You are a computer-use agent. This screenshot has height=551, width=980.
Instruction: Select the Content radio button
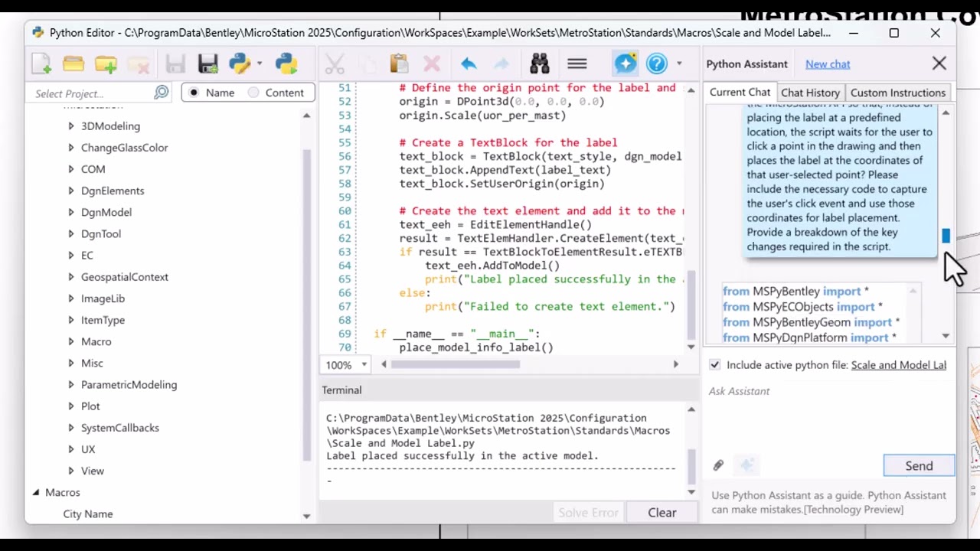pos(253,93)
